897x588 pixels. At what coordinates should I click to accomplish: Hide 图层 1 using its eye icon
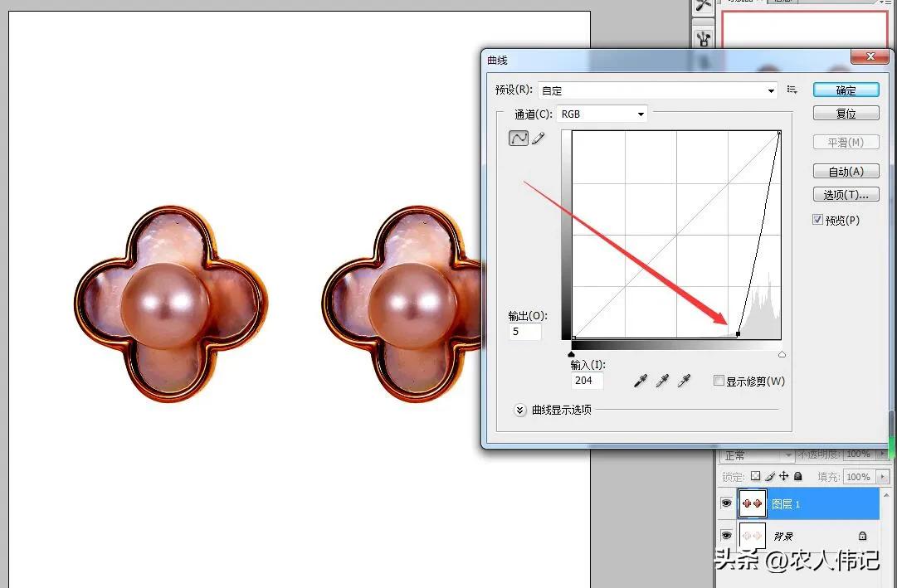[726, 503]
